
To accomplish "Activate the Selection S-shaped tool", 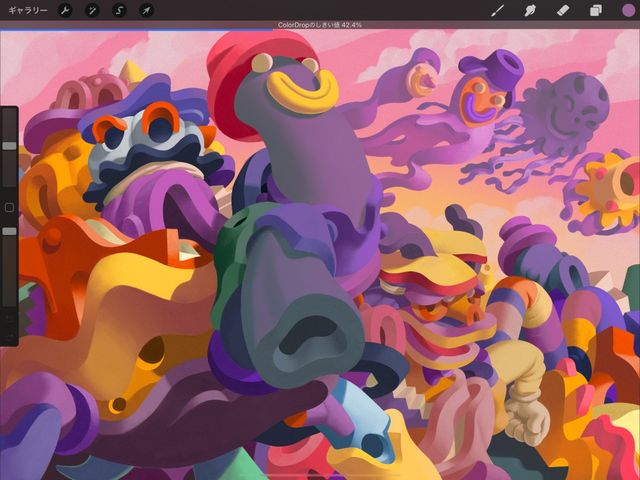I will [119, 10].
